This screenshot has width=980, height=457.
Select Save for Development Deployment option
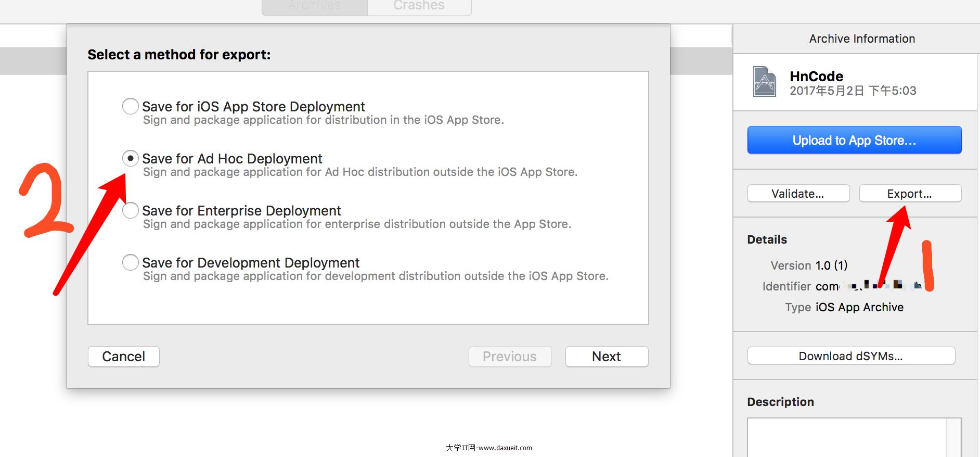point(131,262)
